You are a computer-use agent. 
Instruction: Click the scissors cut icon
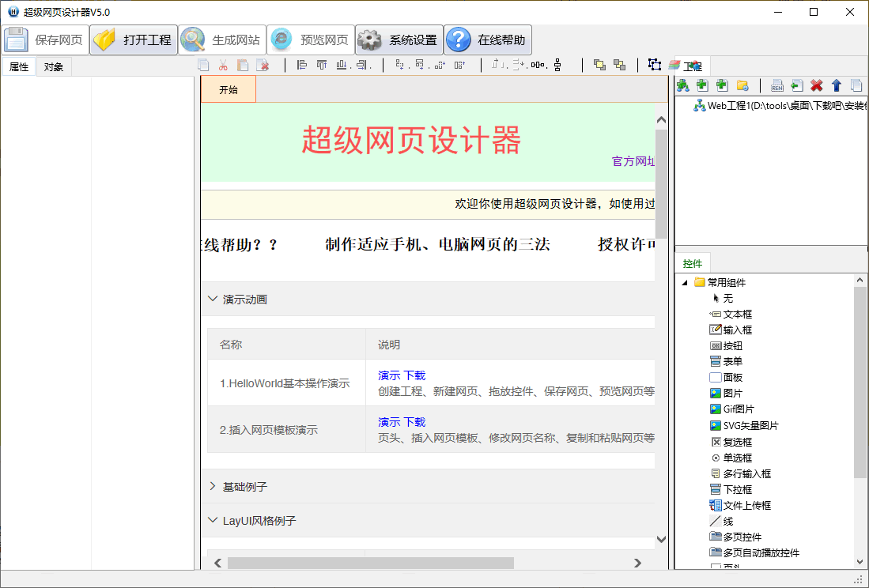(223, 66)
